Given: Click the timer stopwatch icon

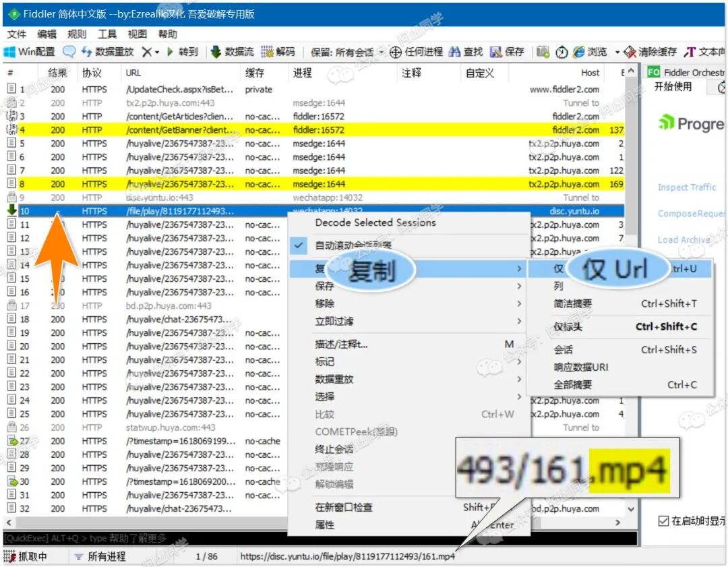Looking at the screenshot, I should point(562,52).
